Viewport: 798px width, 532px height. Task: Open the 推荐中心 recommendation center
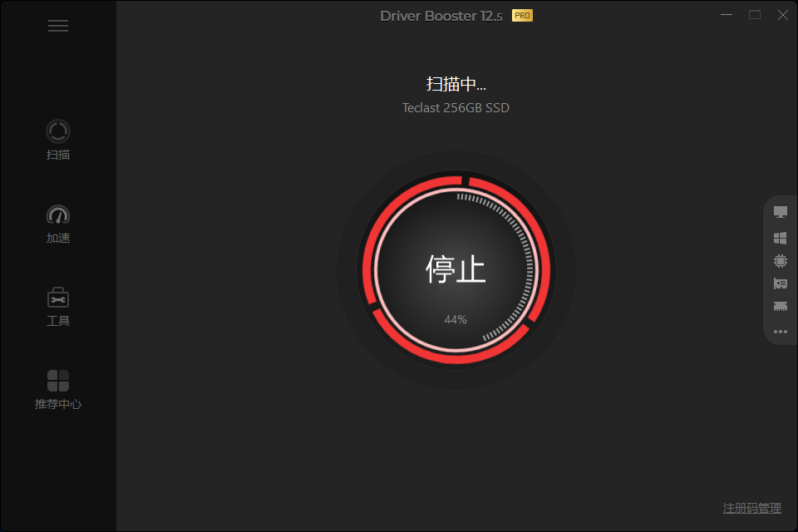pyautogui.click(x=58, y=390)
